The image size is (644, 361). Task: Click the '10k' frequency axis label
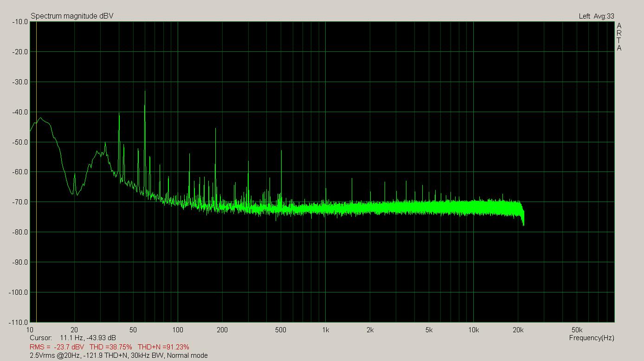[x=473, y=330]
